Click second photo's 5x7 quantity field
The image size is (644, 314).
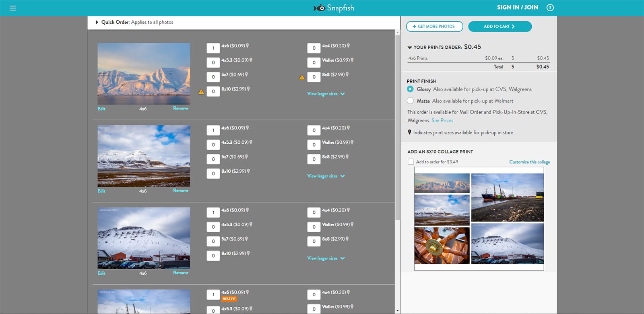coord(213,159)
